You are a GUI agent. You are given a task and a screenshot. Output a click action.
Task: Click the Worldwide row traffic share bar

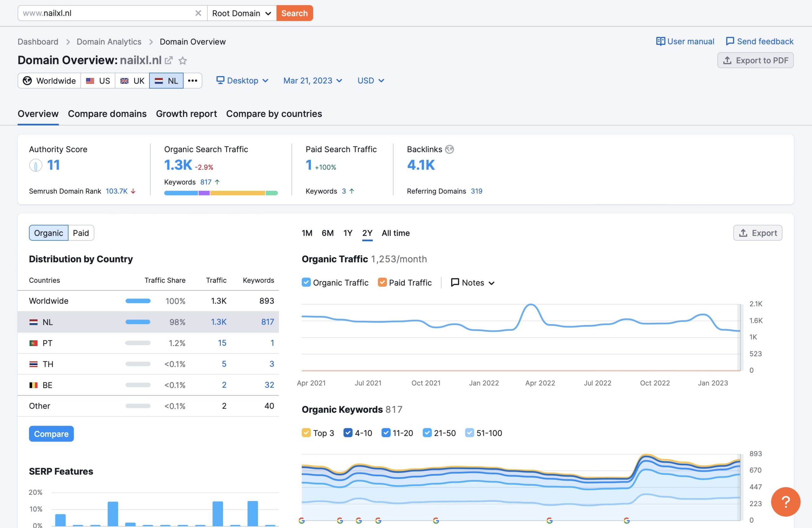(138, 301)
